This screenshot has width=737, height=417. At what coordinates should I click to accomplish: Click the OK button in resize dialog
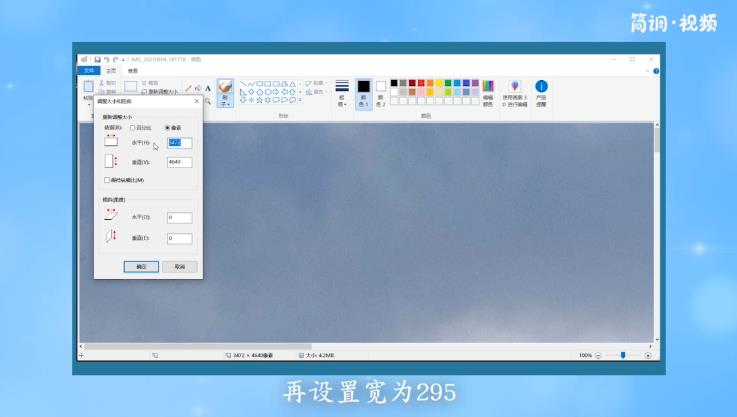(141, 267)
